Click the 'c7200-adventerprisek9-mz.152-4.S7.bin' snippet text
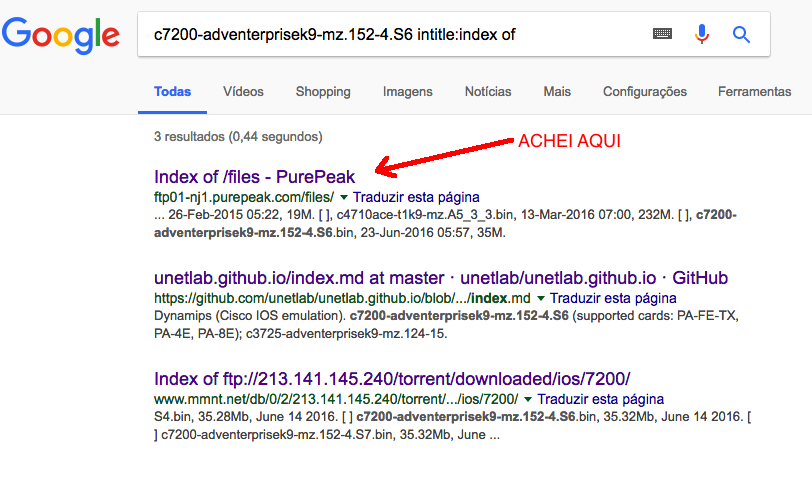 pyautogui.click(x=277, y=435)
